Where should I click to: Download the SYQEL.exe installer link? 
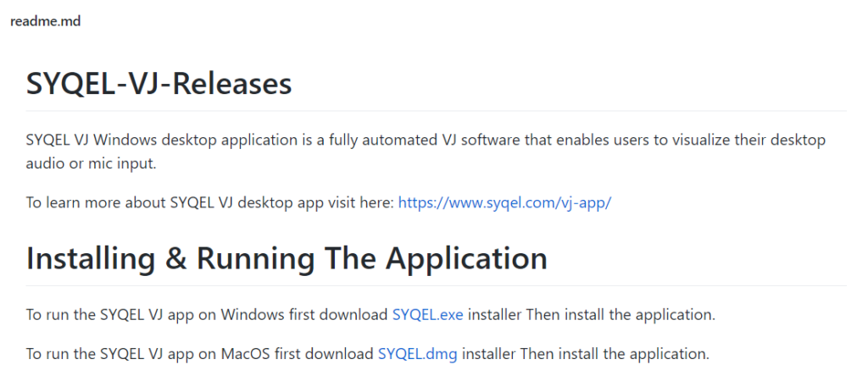[x=427, y=315]
